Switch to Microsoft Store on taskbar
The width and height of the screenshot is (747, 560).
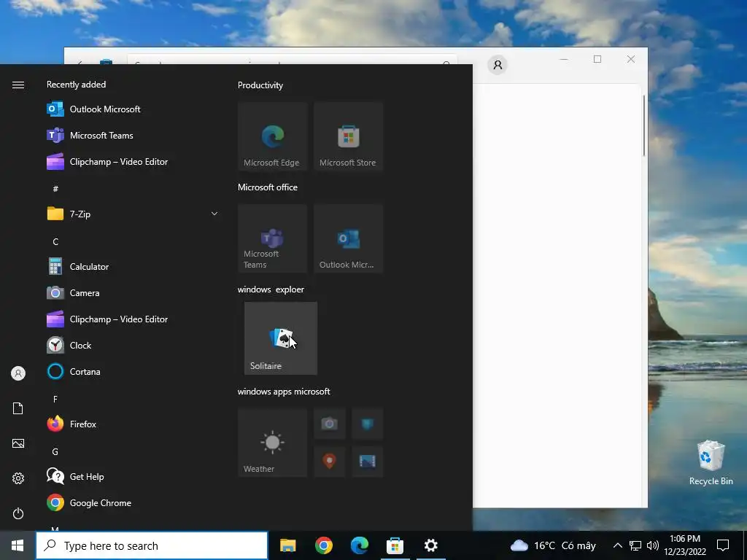coord(395,545)
